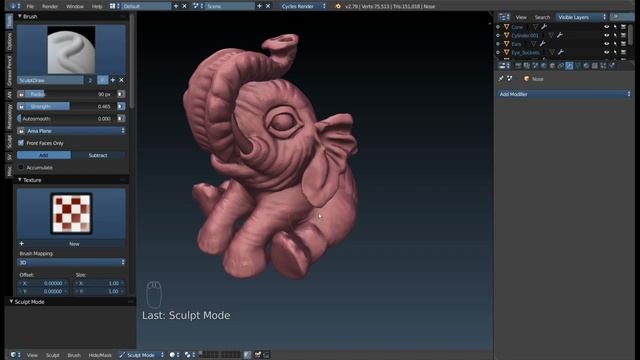Open the Sculpt menu in viewport header
The image size is (640, 360).
point(52,355)
